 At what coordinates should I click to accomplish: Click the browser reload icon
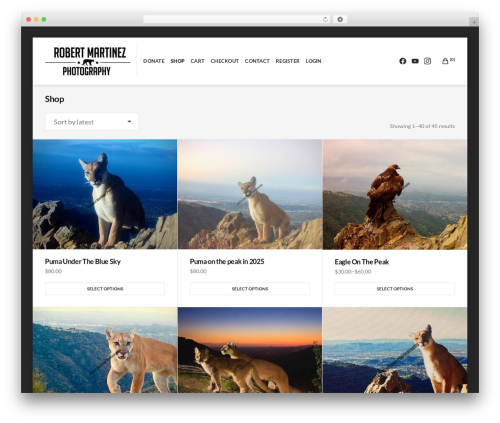click(x=325, y=19)
